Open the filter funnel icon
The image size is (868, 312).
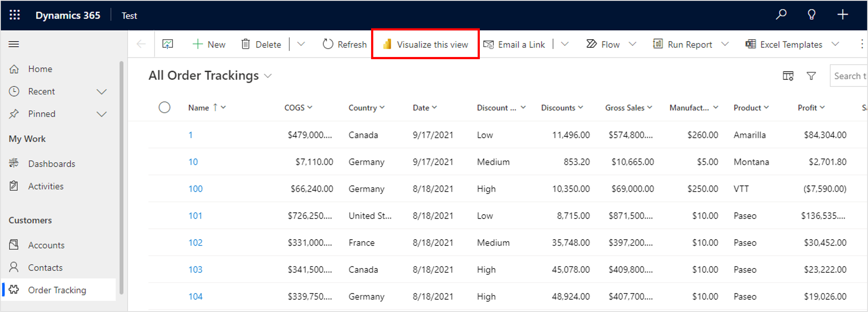tap(811, 76)
